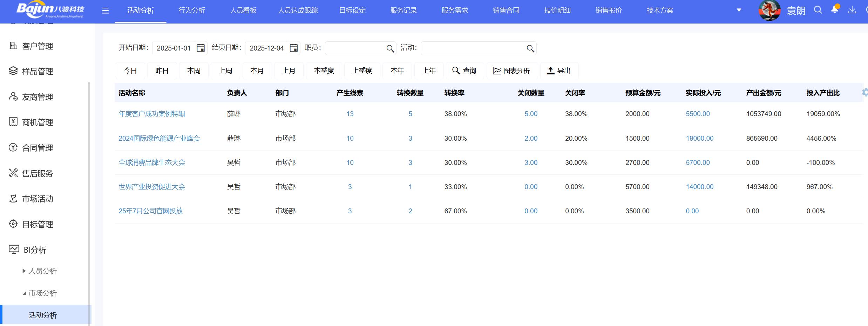The width and height of the screenshot is (868, 326).
Task: Open the 年度客户成功案例特辑 activity link
Action: (x=152, y=114)
